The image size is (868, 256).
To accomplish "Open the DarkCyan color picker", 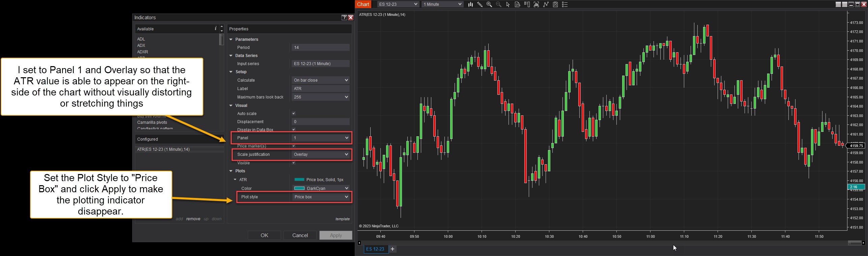I will coord(320,188).
